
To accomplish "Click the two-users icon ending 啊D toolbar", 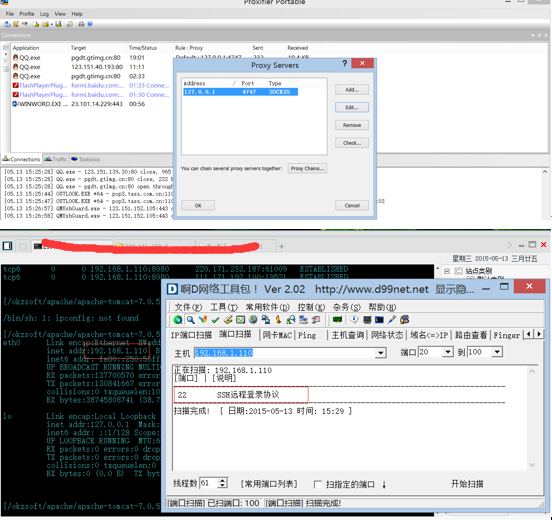I will [x=404, y=320].
